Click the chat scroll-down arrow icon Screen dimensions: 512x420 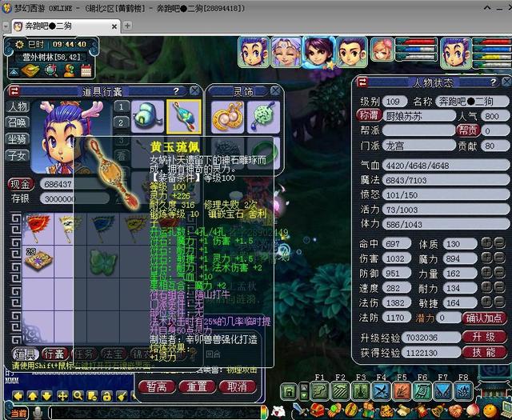pyautogui.click(x=47, y=396)
